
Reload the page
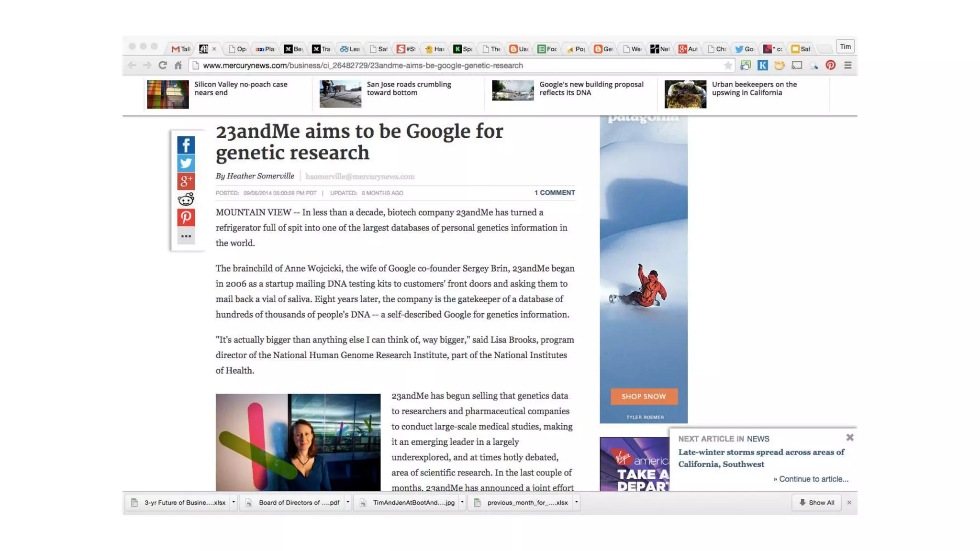pyautogui.click(x=163, y=65)
